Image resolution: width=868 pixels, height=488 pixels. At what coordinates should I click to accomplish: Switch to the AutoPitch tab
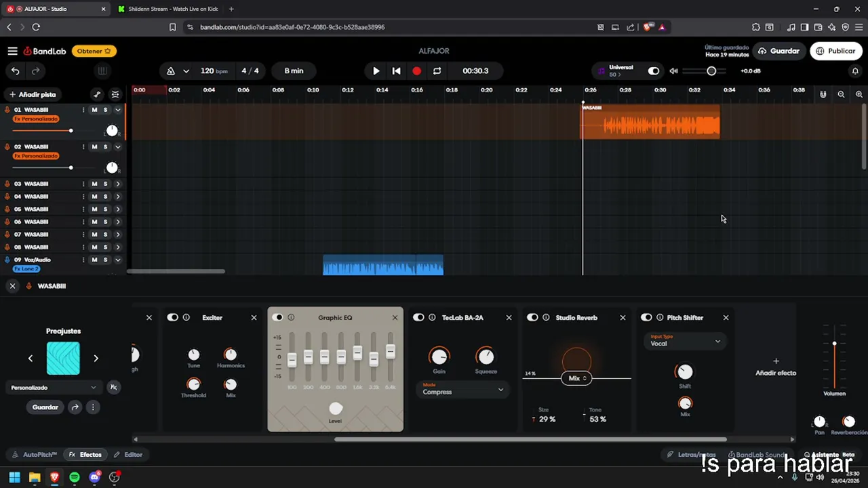[35, 455]
